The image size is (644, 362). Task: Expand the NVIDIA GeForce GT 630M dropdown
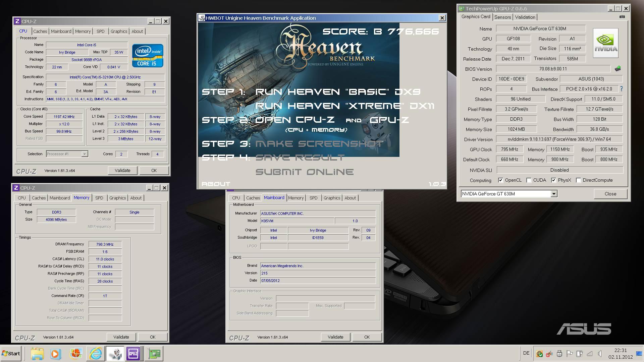coord(554,194)
